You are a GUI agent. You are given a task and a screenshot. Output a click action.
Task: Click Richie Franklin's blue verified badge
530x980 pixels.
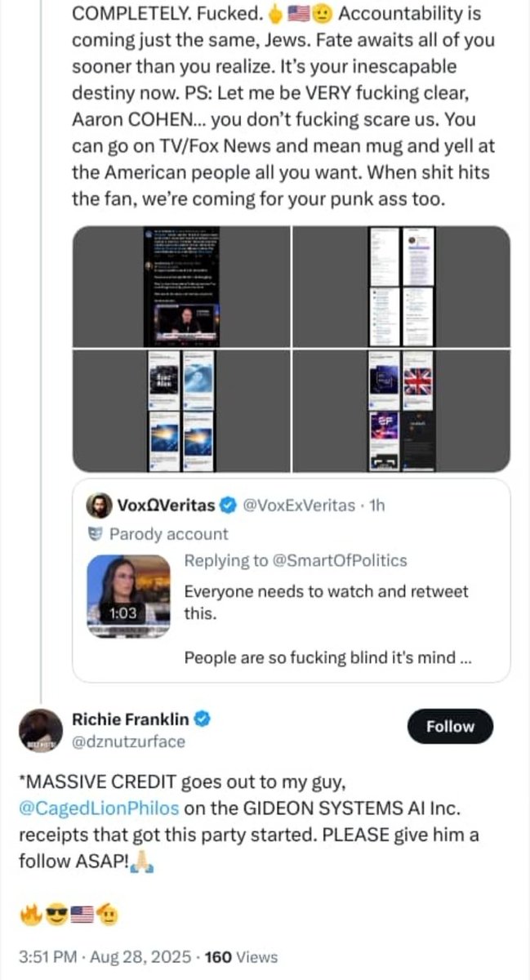[x=203, y=719]
